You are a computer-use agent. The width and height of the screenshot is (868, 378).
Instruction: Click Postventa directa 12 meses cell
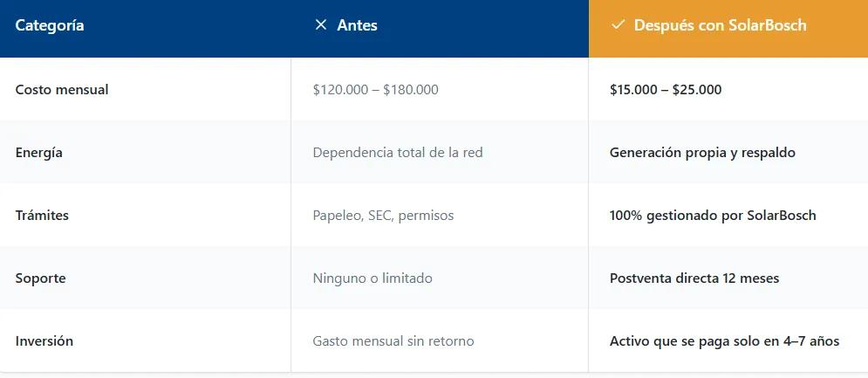tap(694, 278)
